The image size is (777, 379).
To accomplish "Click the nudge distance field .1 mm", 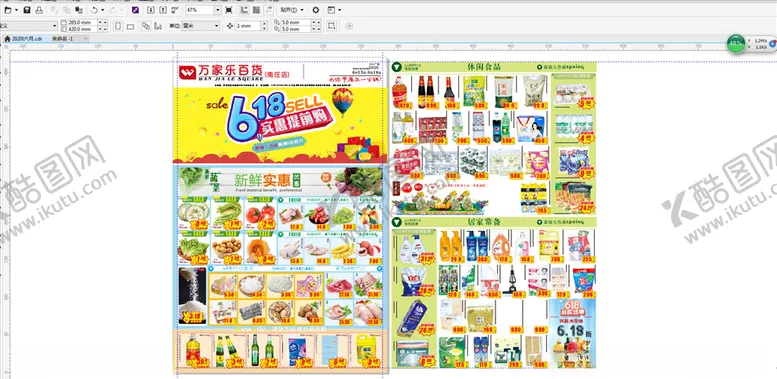I will pos(247,26).
